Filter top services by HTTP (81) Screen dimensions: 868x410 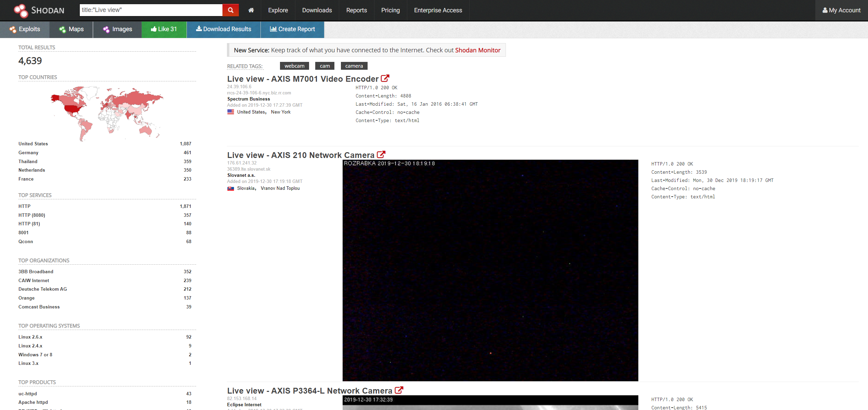click(x=29, y=224)
